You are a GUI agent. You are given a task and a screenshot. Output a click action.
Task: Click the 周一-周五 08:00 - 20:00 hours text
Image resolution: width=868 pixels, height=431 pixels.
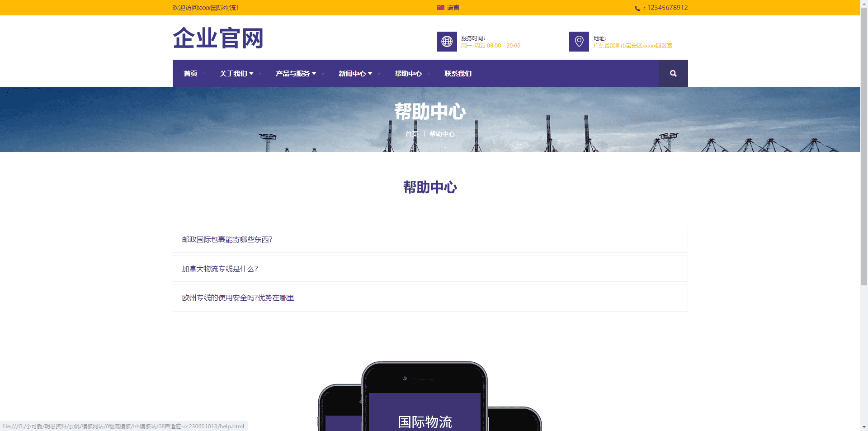491,46
